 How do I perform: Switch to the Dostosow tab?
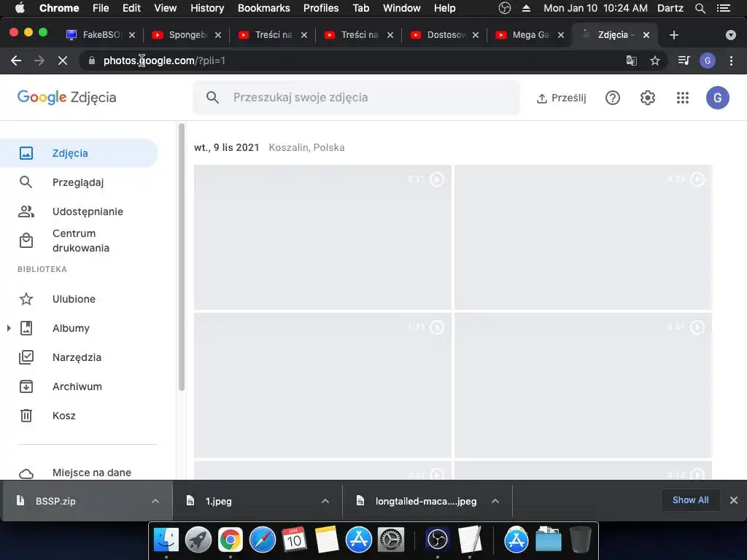[x=445, y=35]
